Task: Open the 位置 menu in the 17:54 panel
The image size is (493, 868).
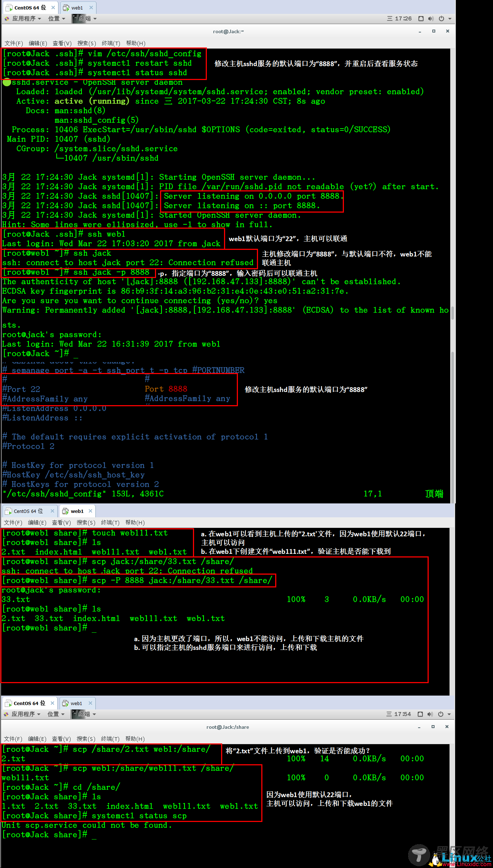Action: coord(56,714)
